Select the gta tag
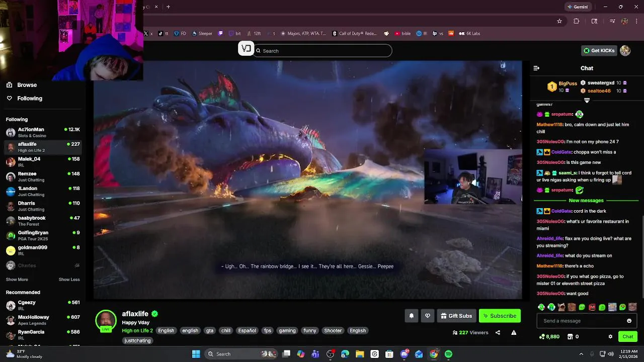Image resolution: width=644 pixels, height=362 pixels. pos(210,331)
